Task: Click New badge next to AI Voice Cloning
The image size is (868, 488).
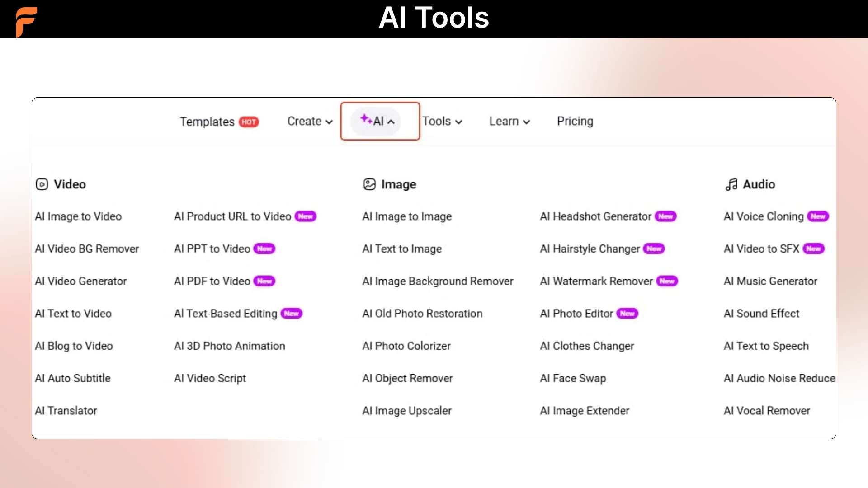Action: click(818, 216)
